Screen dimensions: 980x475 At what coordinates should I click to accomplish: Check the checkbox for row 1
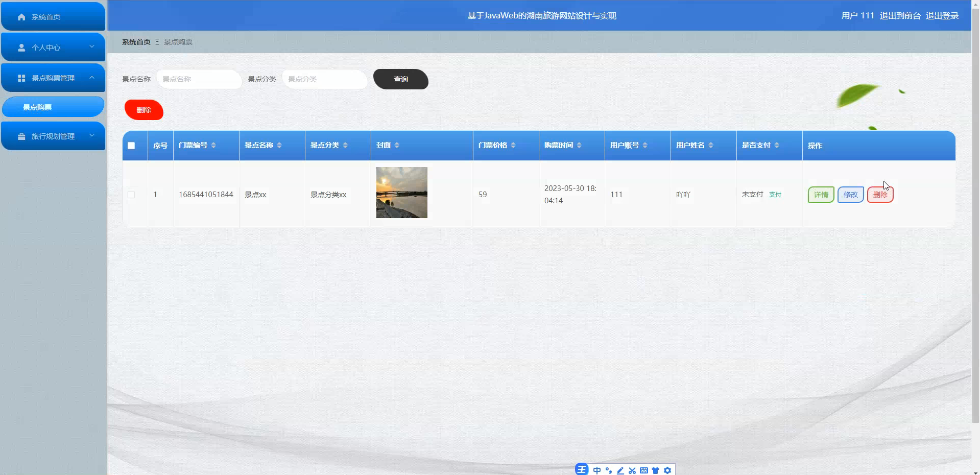[x=131, y=195]
